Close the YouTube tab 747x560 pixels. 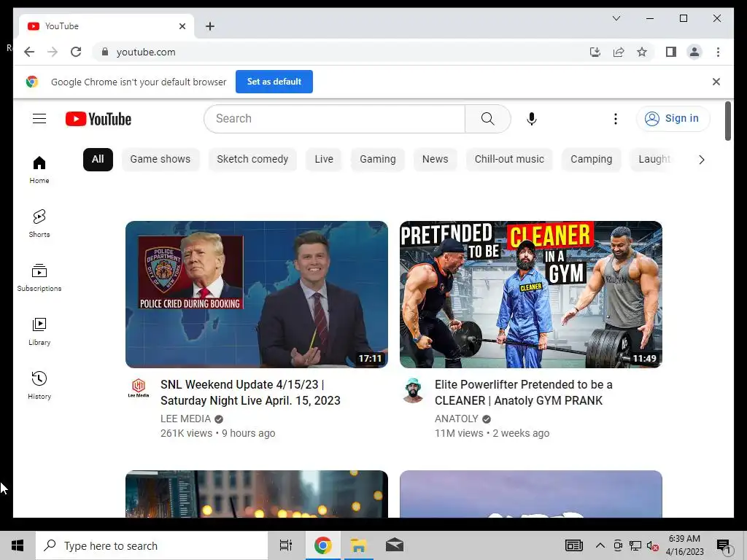(x=182, y=26)
